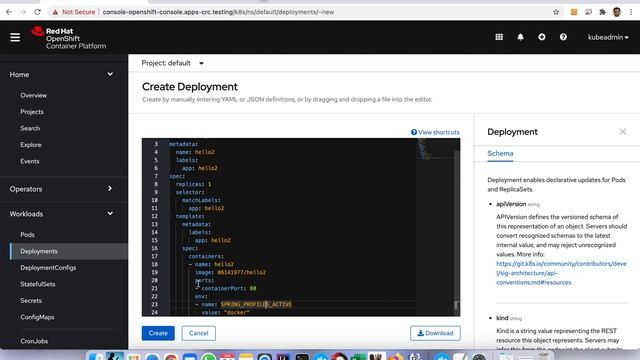Go forward in the browser
640x360 pixels.
click(x=23, y=12)
